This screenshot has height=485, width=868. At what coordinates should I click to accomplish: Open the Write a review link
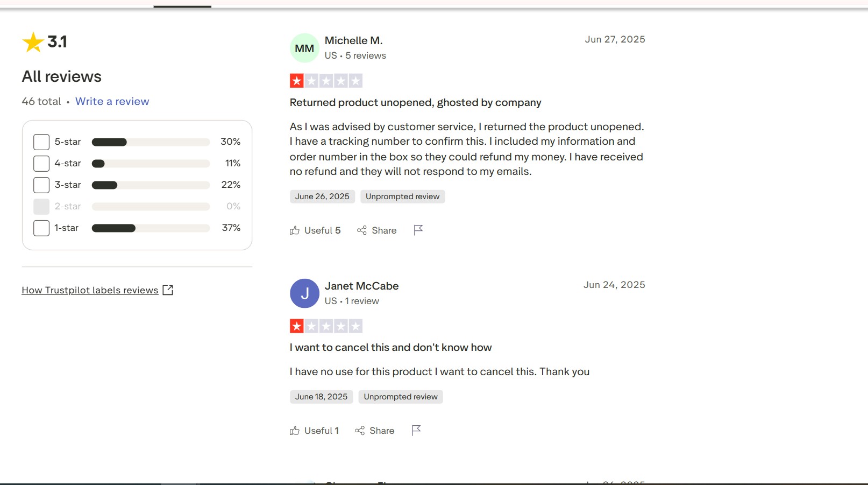tap(112, 102)
